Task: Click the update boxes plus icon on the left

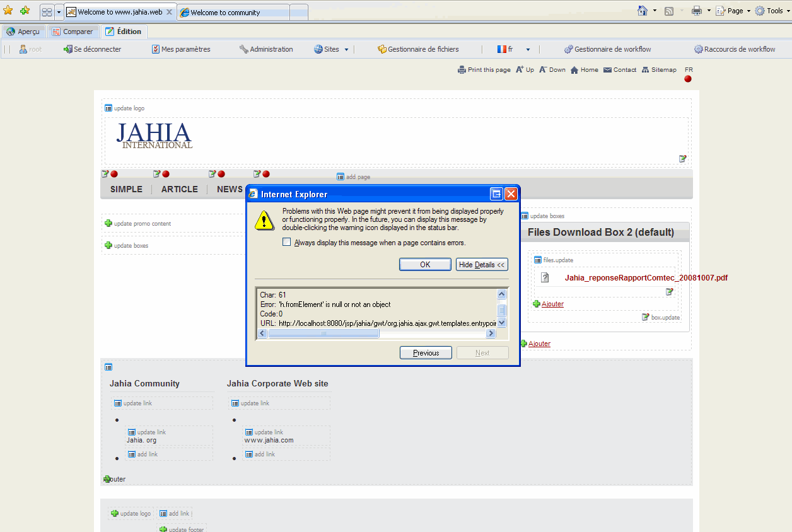Action: [x=108, y=246]
